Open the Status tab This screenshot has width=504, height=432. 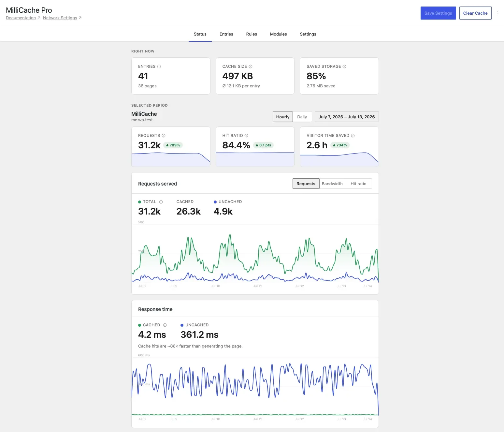(200, 34)
